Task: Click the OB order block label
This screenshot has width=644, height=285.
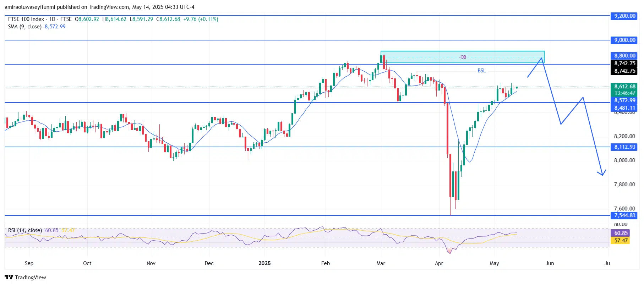Action: click(463, 57)
